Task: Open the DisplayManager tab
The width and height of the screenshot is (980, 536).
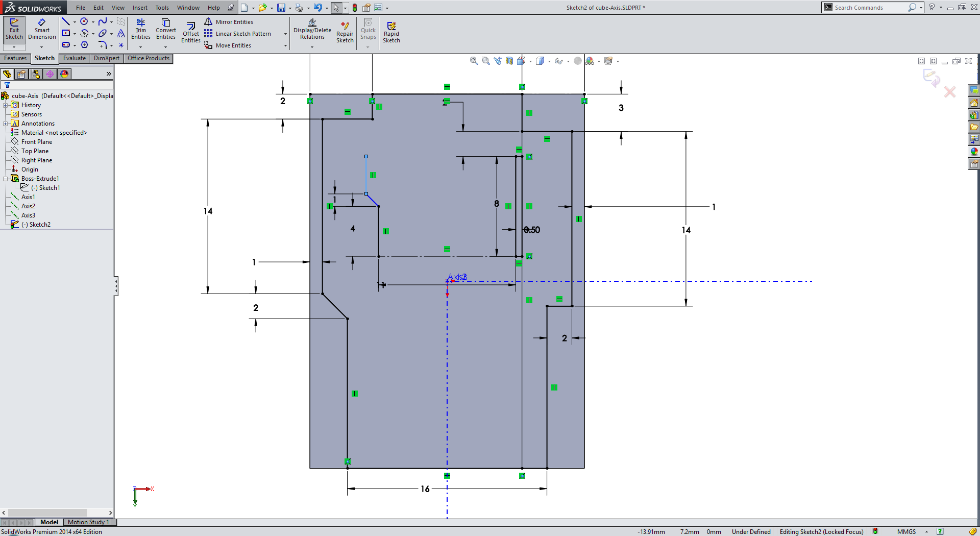Action: [x=64, y=74]
